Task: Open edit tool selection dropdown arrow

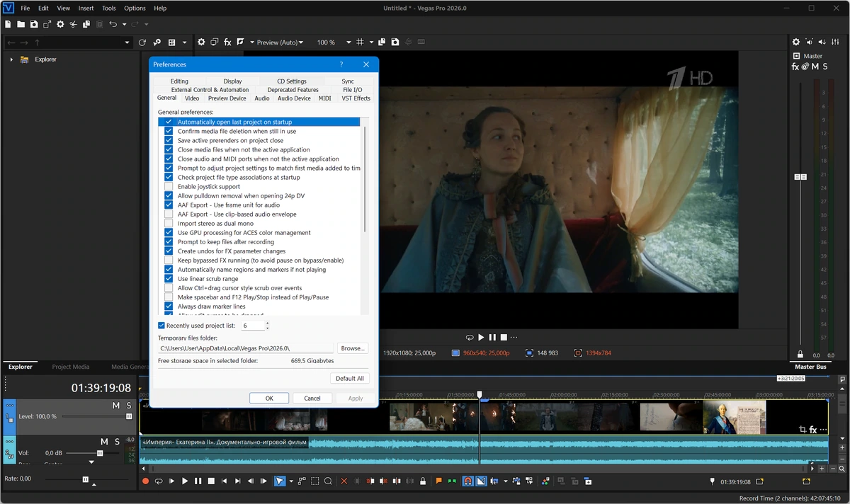Action: (290, 481)
